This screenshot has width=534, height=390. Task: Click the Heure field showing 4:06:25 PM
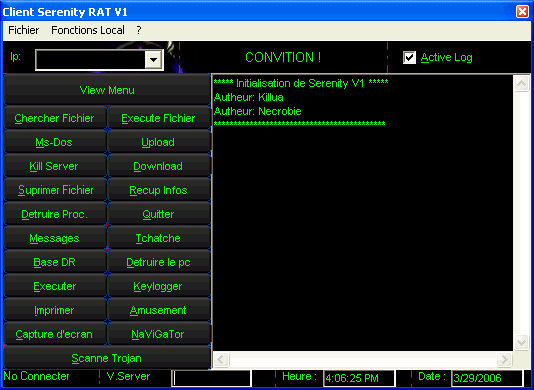[359, 378]
